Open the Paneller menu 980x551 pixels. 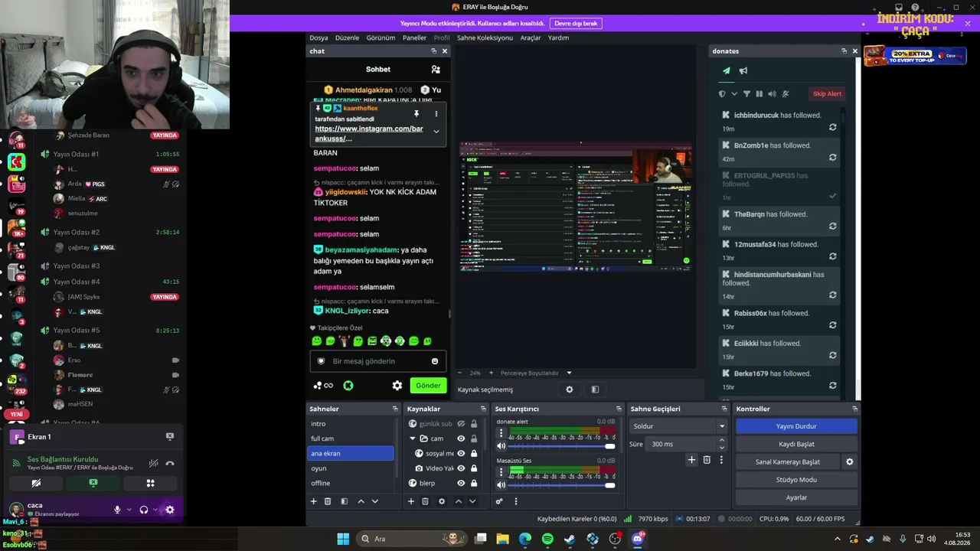pos(414,37)
